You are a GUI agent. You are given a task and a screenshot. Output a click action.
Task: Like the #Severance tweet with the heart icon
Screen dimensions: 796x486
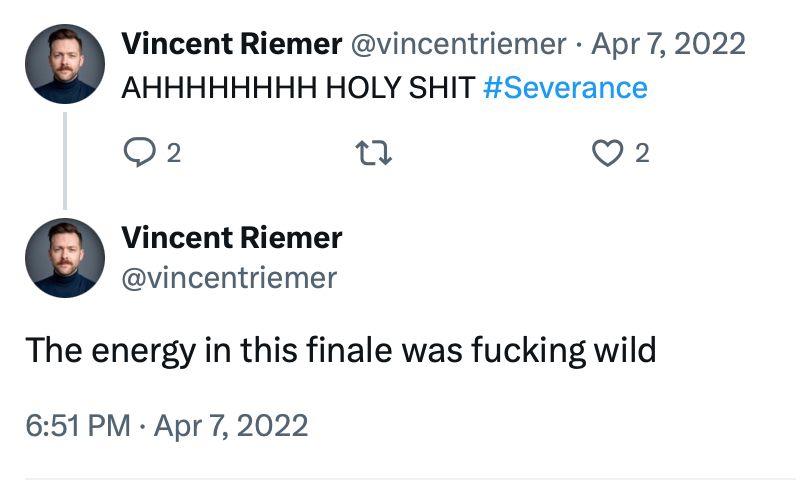[x=607, y=152]
